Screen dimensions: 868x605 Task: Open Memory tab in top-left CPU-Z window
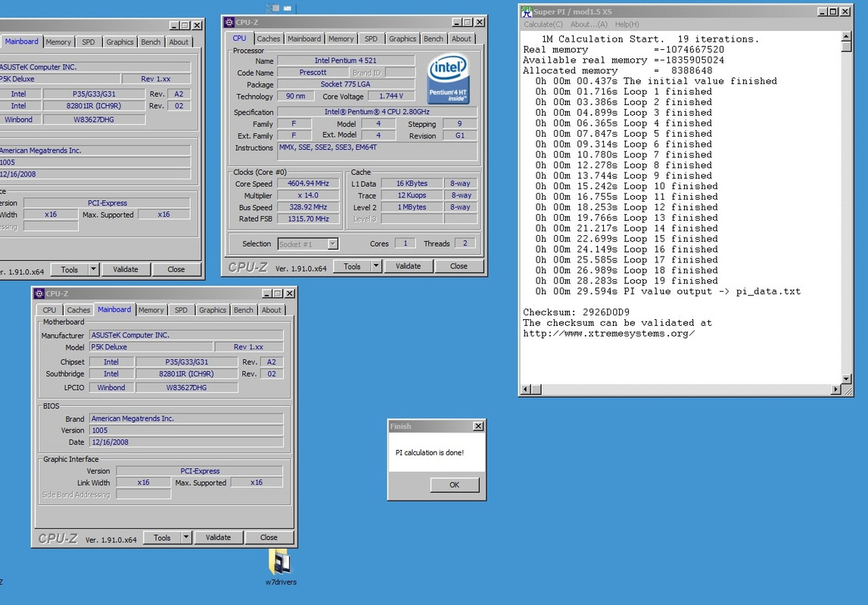58,42
